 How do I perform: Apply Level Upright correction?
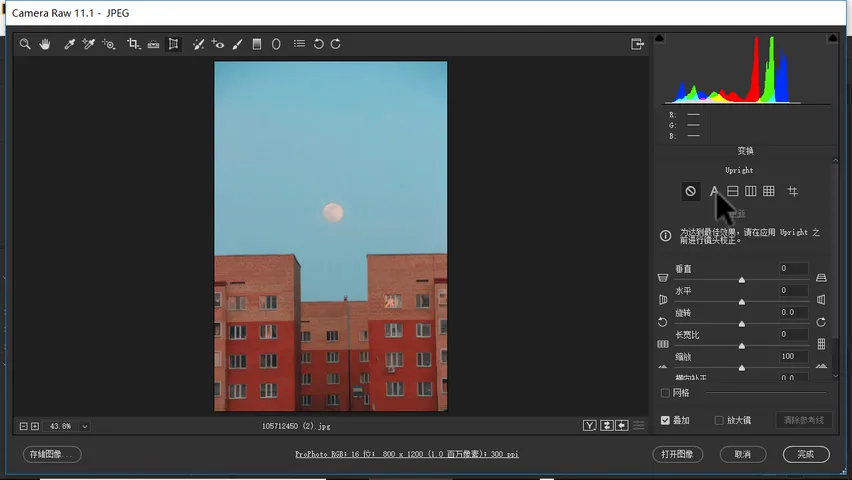(732, 191)
